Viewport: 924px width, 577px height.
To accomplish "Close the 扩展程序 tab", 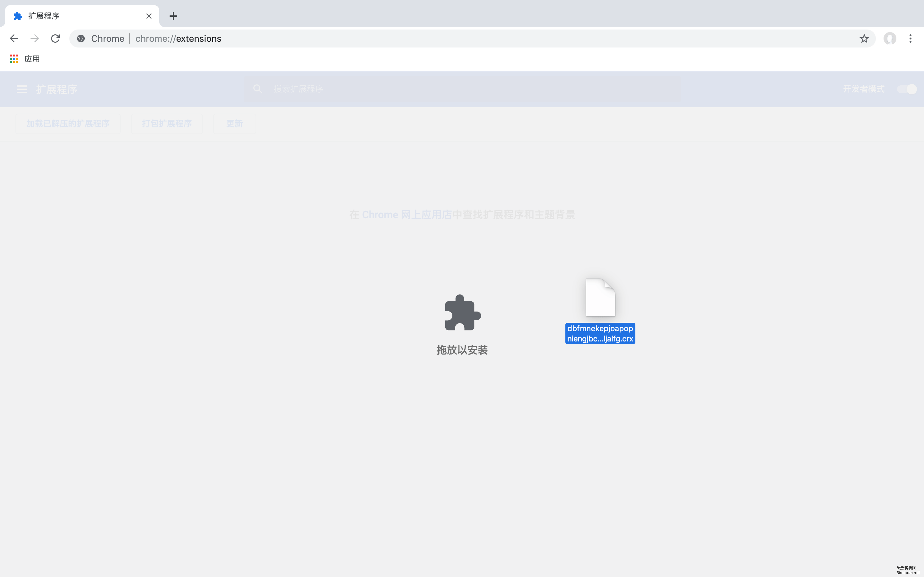I will [149, 16].
